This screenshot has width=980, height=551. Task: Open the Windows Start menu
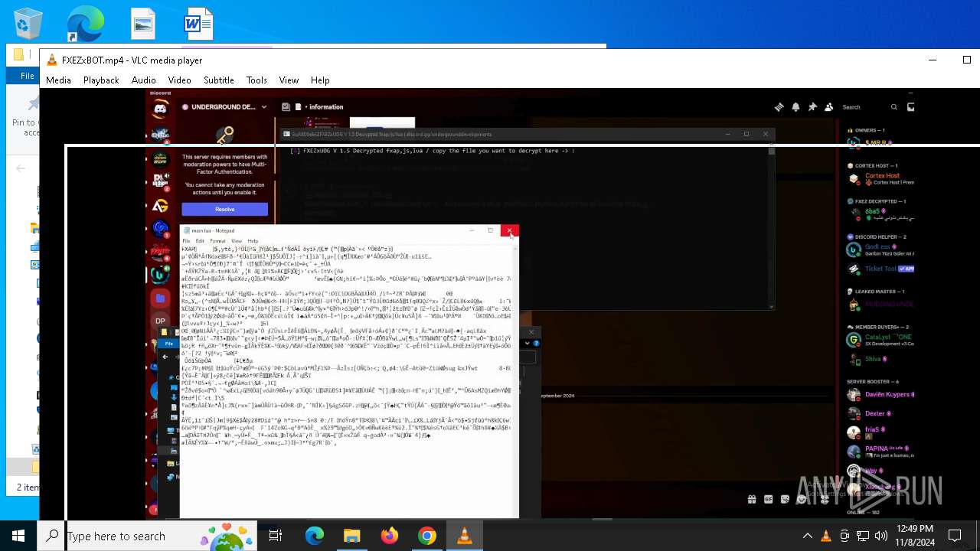point(18,536)
